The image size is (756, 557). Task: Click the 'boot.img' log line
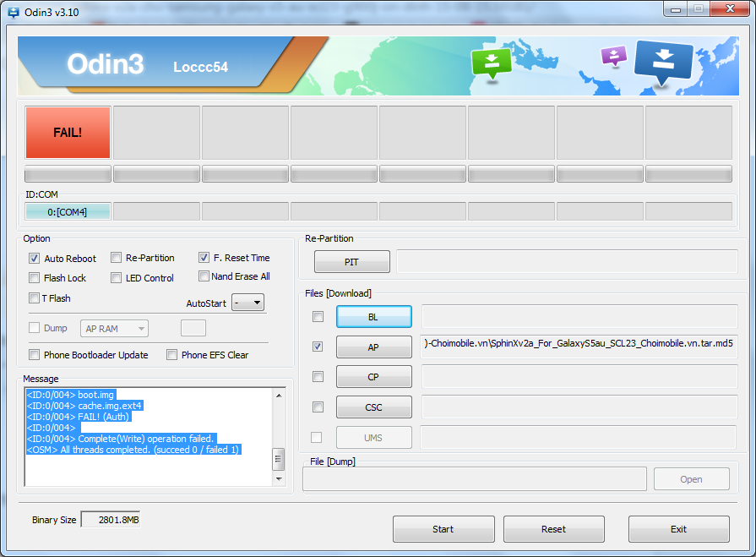click(x=71, y=395)
